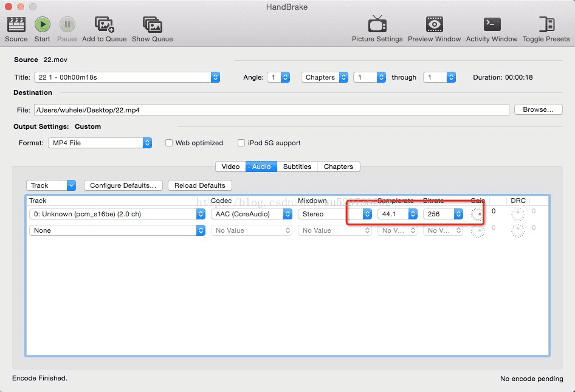Open the ending chapter dropdown after through
This screenshot has width=575, height=392.
[x=439, y=77]
